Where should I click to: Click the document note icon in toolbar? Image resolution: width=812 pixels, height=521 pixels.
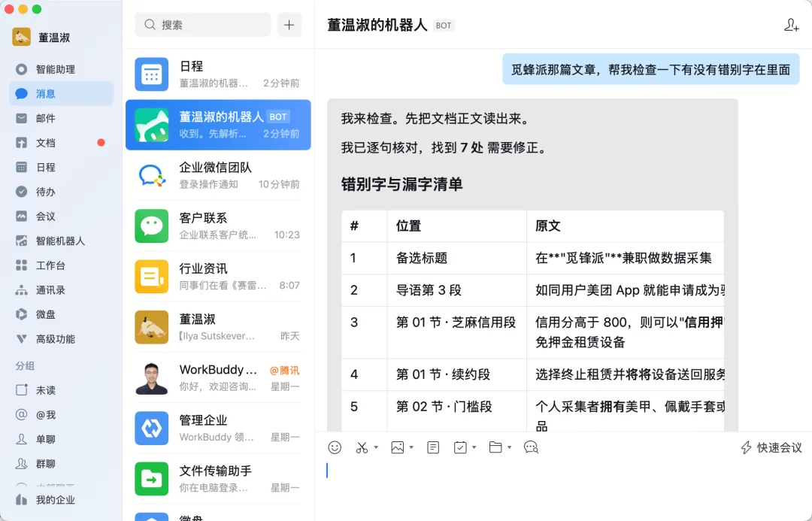tap(433, 447)
